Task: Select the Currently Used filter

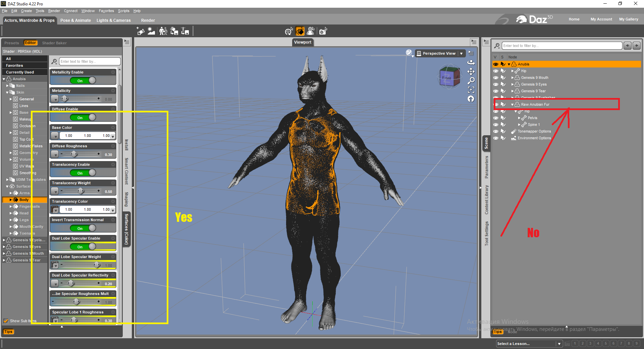Action: pos(24,72)
